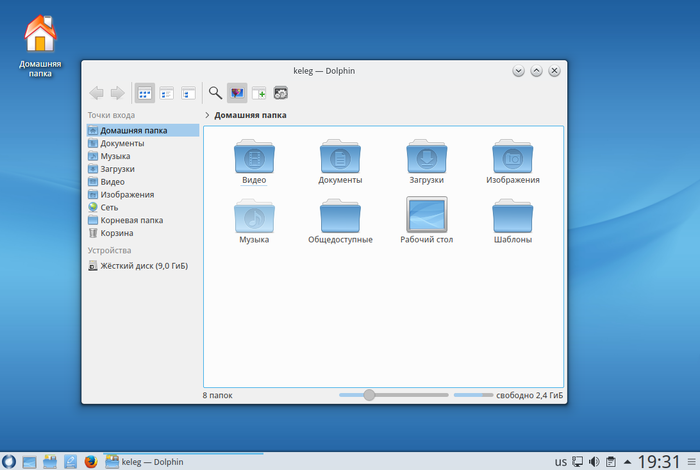This screenshot has height=470, width=700.
Task: Click the icon zoom slider handle
Action: [x=369, y=396]
